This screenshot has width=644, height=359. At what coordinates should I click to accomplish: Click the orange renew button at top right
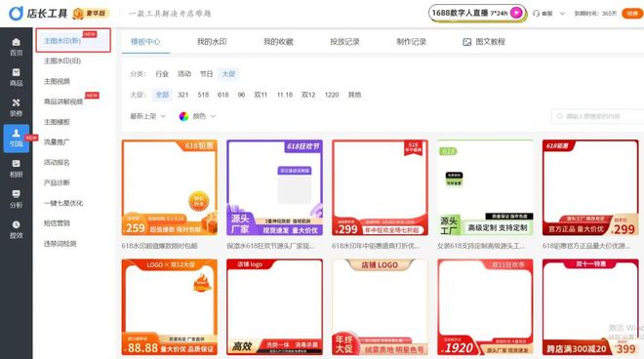[x=632, y=14]
